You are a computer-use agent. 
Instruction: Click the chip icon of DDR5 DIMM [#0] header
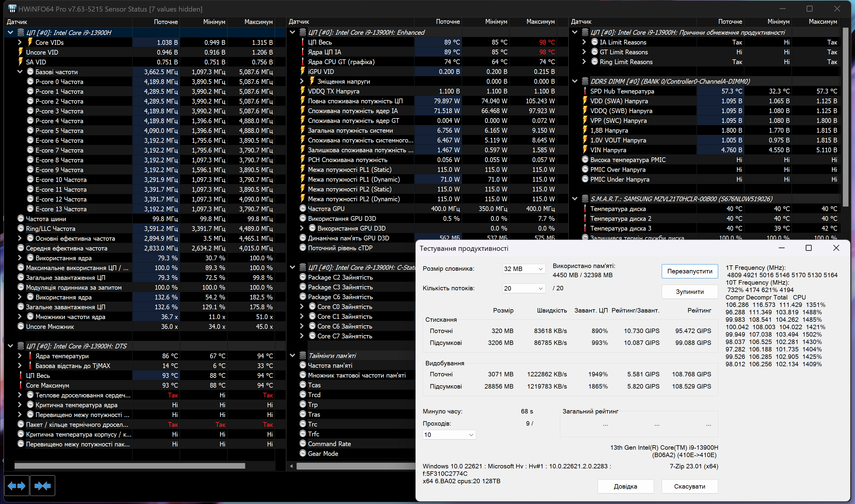tap(585, 81)
